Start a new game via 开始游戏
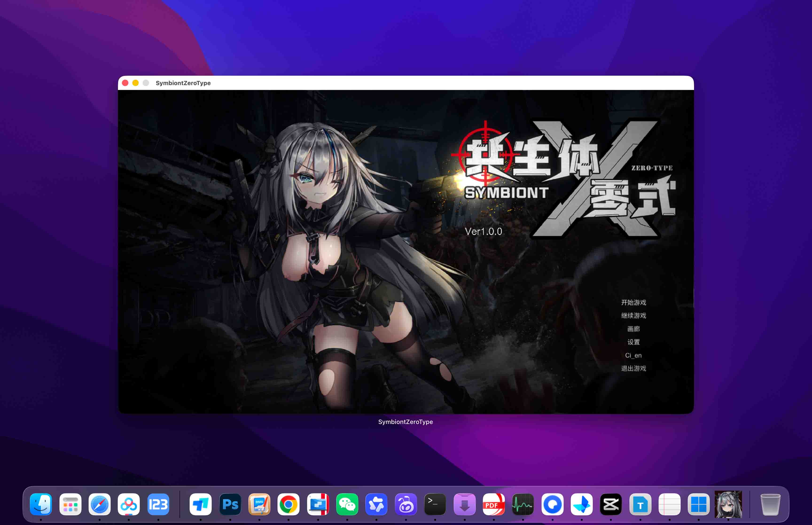Screen dimensions: 812x525 click(x=633, y=302)
